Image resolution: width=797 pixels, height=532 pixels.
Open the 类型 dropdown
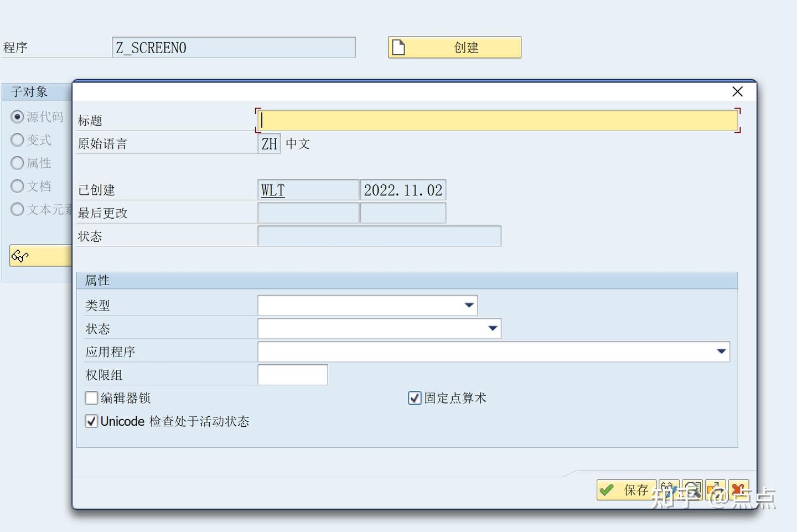[x=469, y=305]
